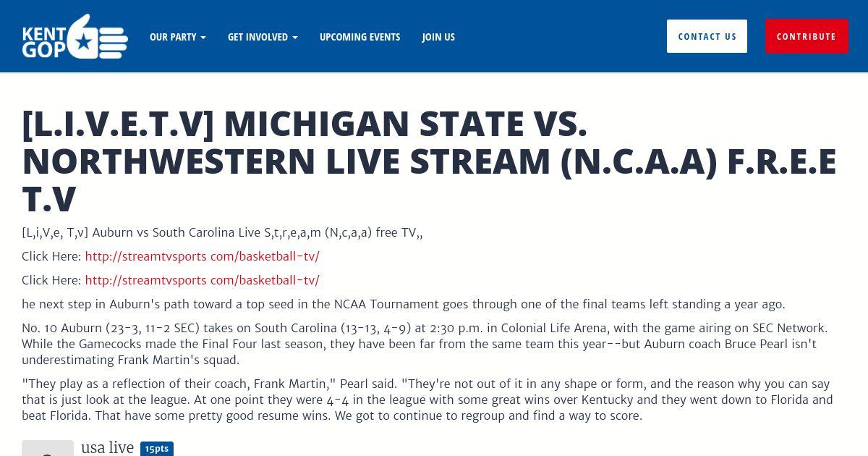Open the second streamtvsports basketball-tv link
Screen dimensions: 868x456
[x=202, y=280]
